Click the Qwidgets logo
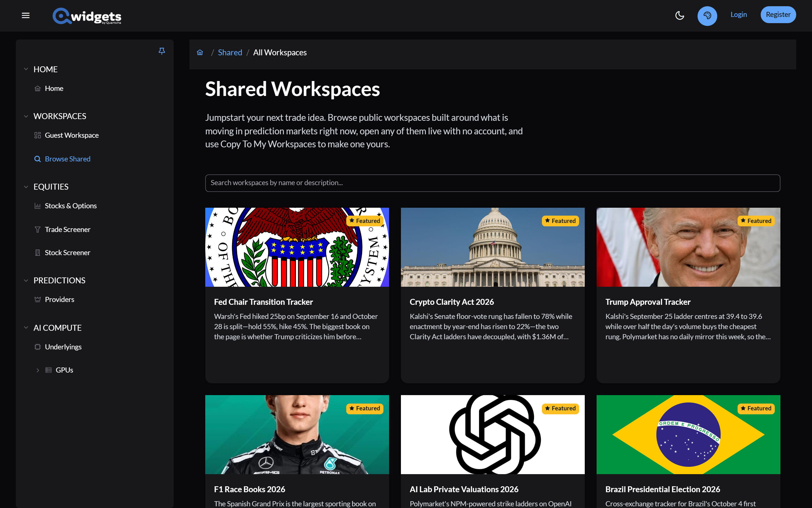The image size is (812, 508). (87, 16)
